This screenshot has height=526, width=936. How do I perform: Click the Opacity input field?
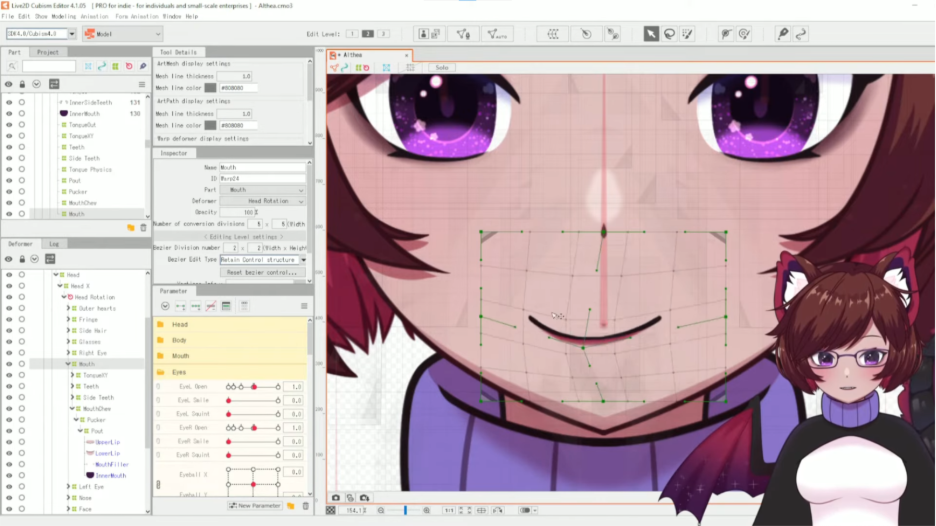240,212
